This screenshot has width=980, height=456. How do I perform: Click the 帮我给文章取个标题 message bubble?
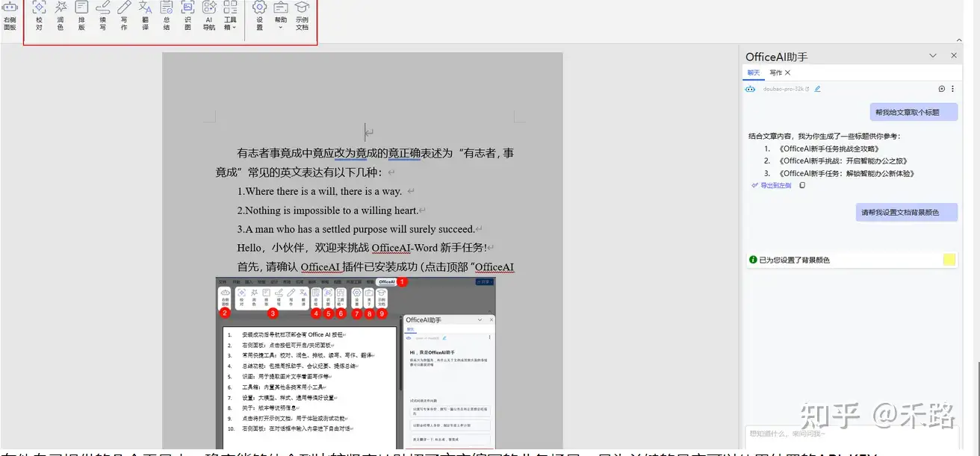pyautogui.click(x=914, y=113)
